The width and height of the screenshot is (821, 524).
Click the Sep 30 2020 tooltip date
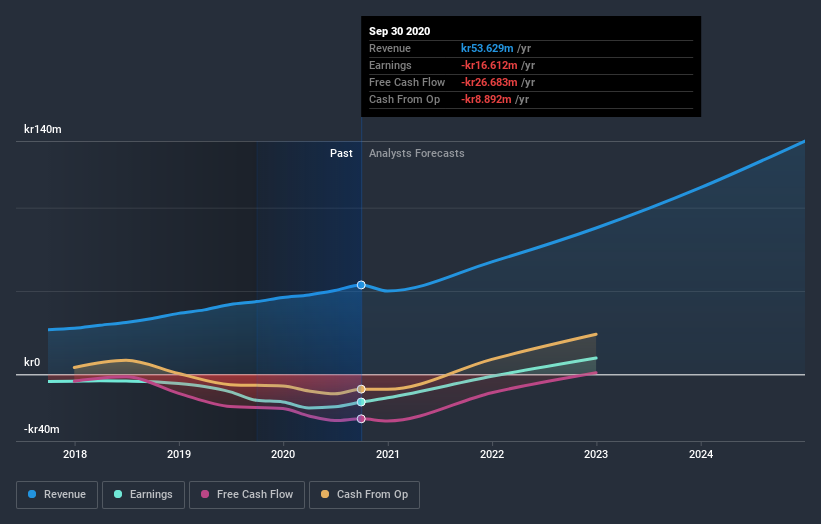[400, 31]
